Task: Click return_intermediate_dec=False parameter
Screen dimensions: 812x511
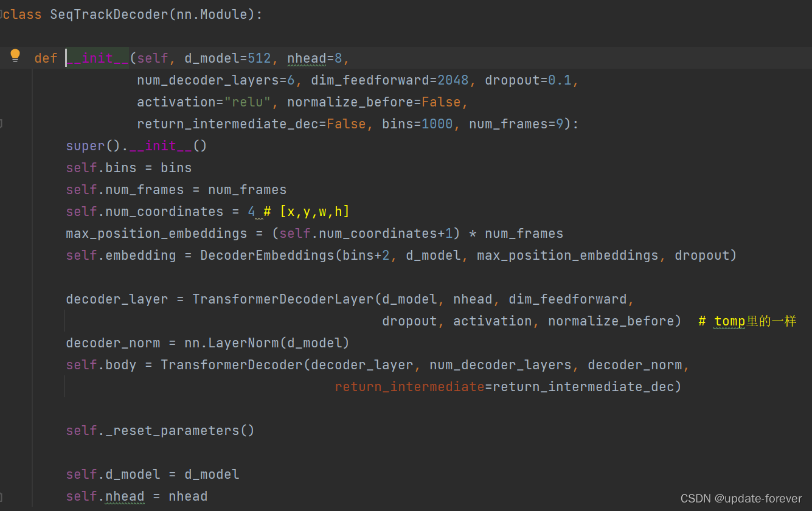Action: [251, 124]
